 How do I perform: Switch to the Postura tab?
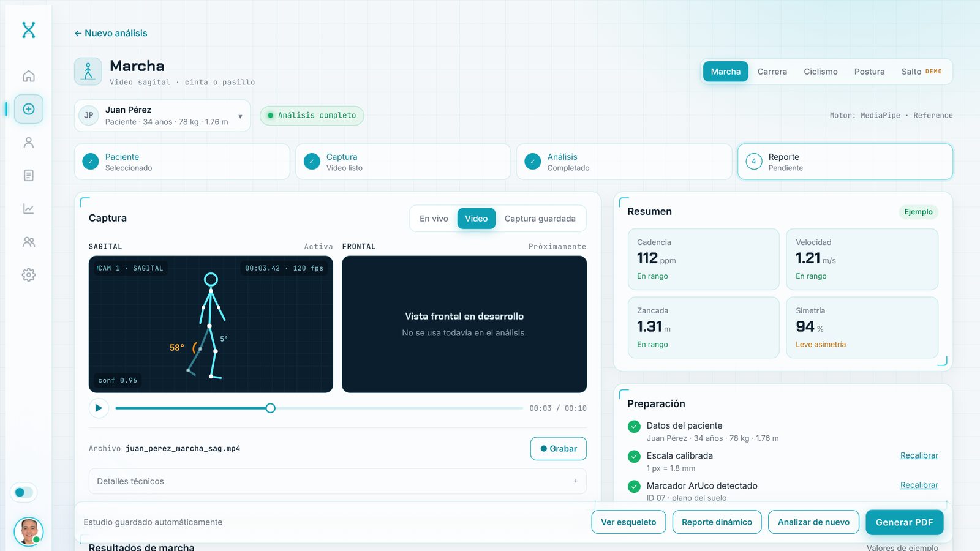pos(869,72)
